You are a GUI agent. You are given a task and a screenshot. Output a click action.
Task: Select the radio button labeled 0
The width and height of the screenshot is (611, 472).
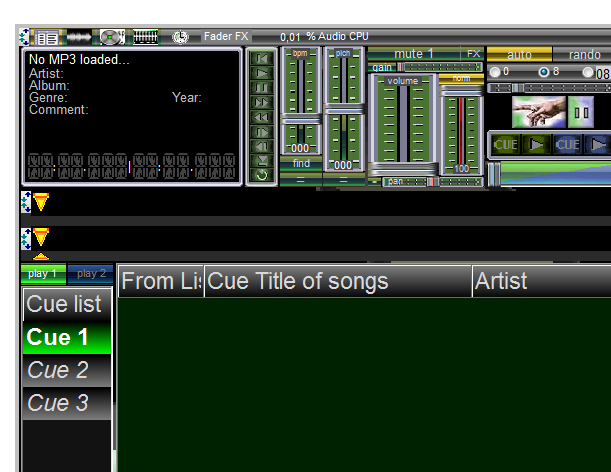495,72
